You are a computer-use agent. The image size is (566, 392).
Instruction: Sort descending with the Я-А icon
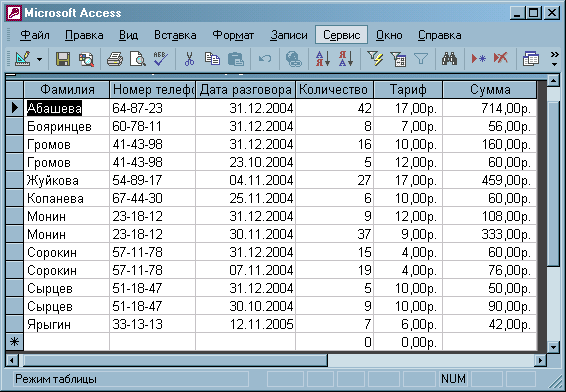click(x=346, y=58)
